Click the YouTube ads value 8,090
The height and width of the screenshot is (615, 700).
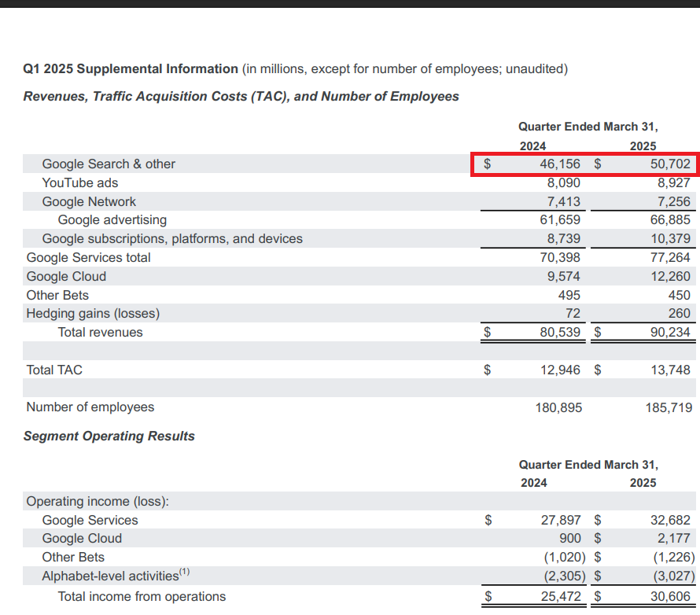tap(564, 183)
